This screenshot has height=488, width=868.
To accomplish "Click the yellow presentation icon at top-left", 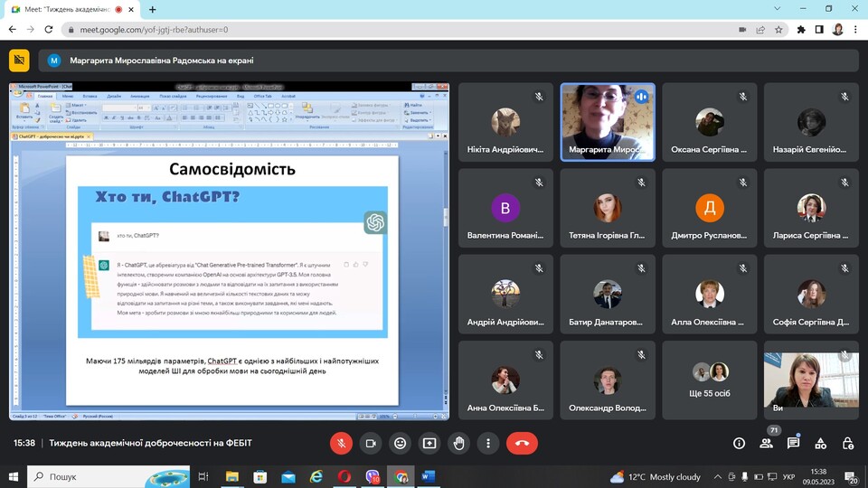I will point(19,61).
